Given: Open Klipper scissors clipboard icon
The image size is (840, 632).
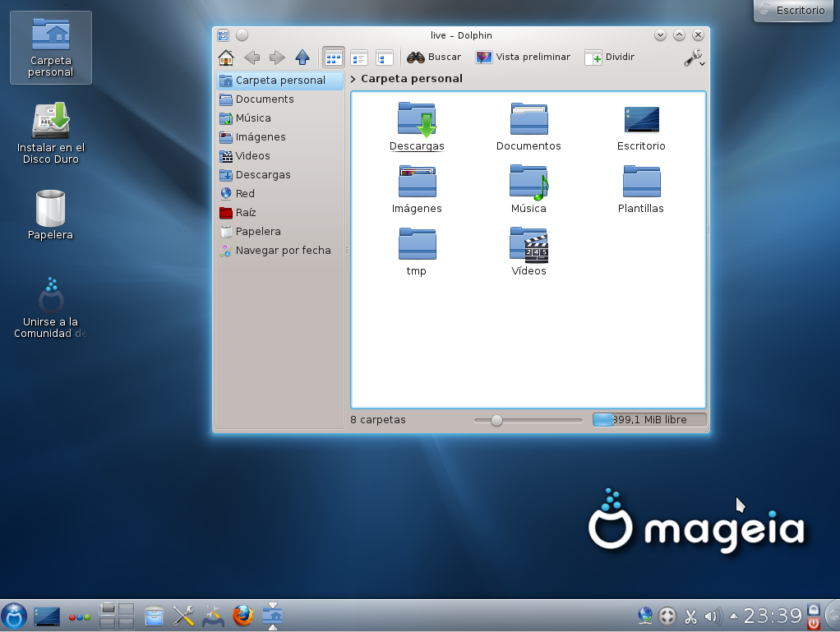Looking at the screenshot, I should (x=690, y=616).
